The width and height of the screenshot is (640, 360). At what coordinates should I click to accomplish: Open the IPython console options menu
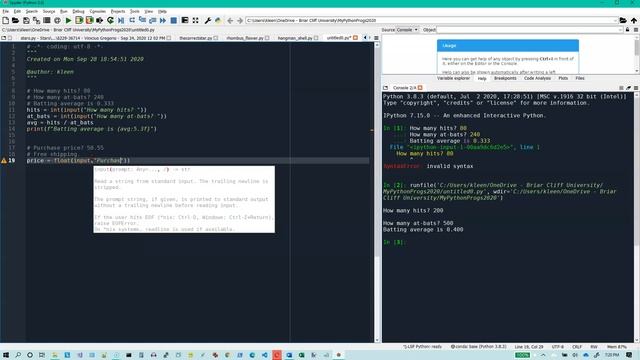click(x=636, y=88)
